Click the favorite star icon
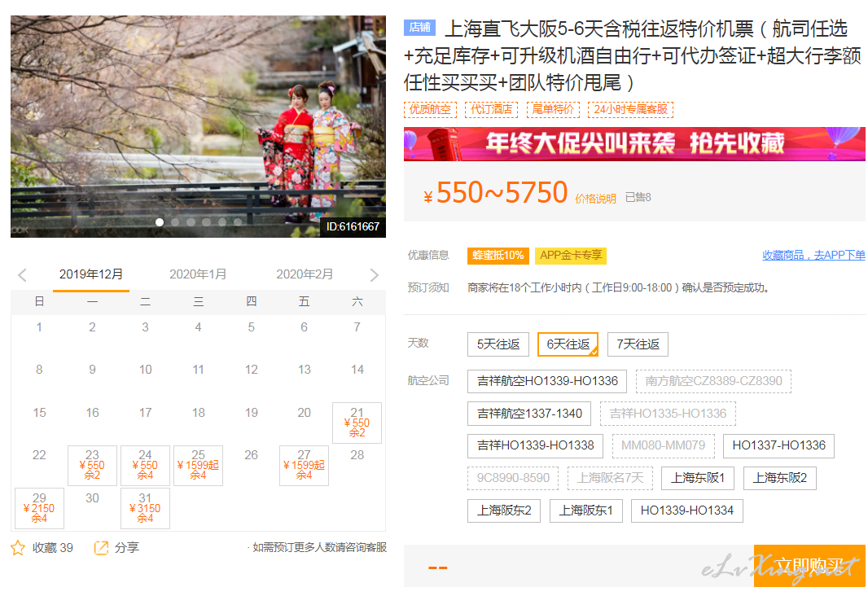Viewport: 868px width, 596px height. [18, 548]
